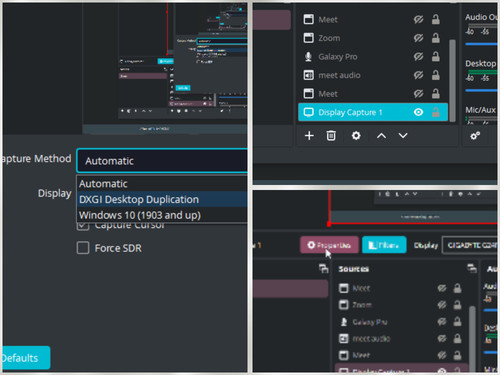Screen dimensions: 500x375
Task: Click the lock icon on Galaxy Pro in the lower blurry list
Action: tap(457, 322)
